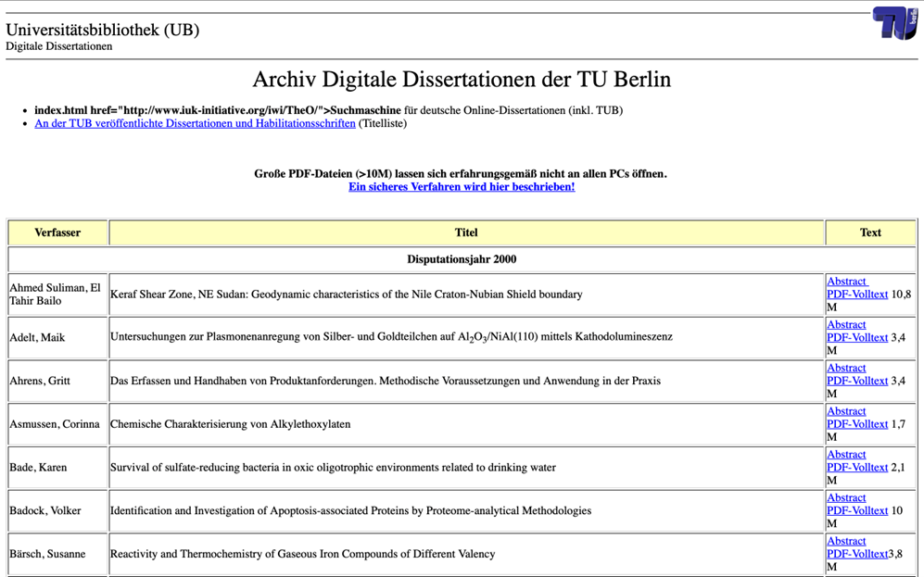
Task: Click title 'Reactivity and Thermochemistry of Gaseous Iron Compounds'
Action: pos(302,554)
